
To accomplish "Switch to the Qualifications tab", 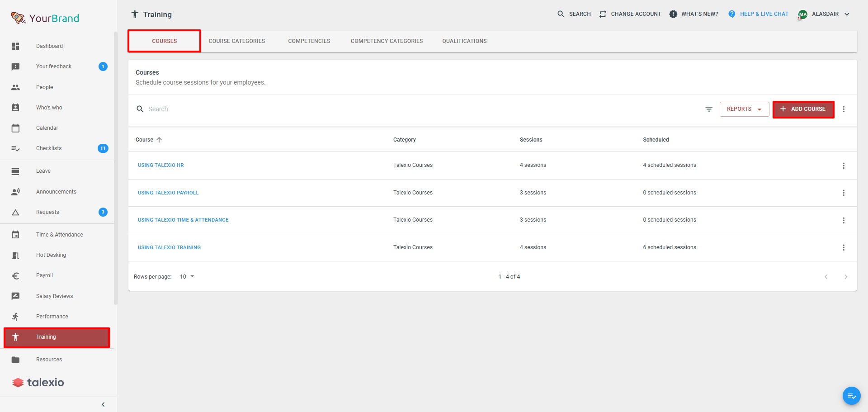I will [464, 41].
